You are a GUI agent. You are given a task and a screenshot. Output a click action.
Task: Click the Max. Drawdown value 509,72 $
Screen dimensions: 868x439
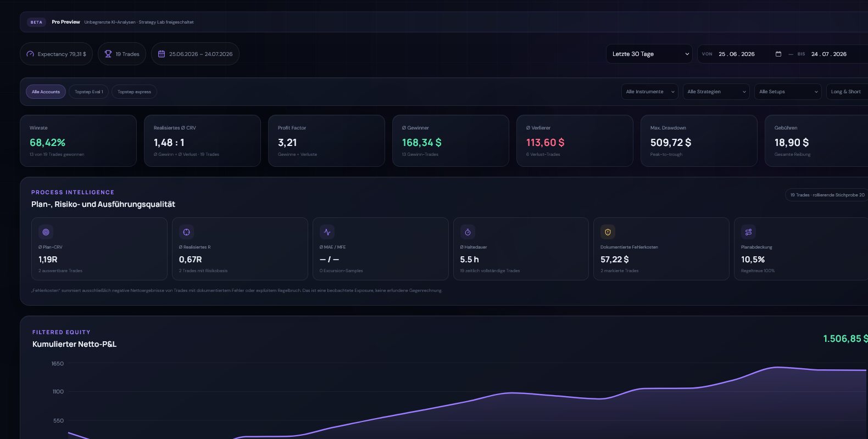671,143
